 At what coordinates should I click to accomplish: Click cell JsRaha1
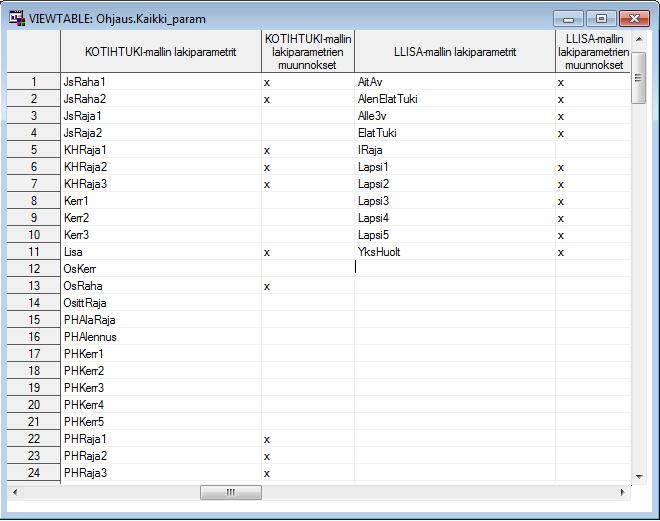(161, 82)
